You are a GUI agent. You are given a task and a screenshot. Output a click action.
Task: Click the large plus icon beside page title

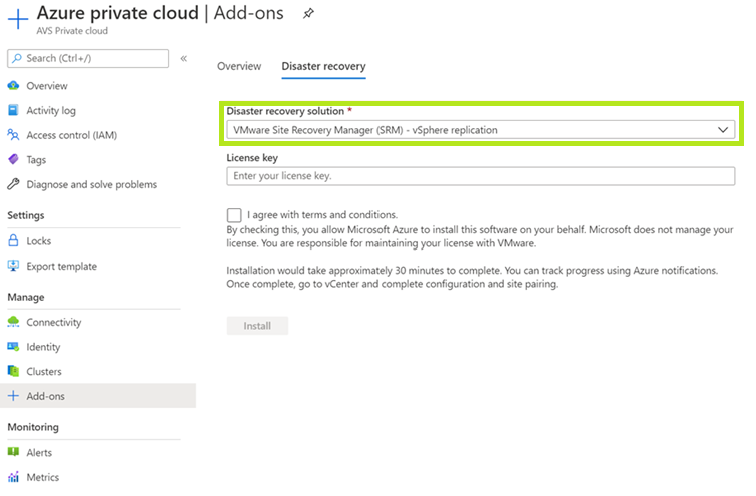coord(18,19)
